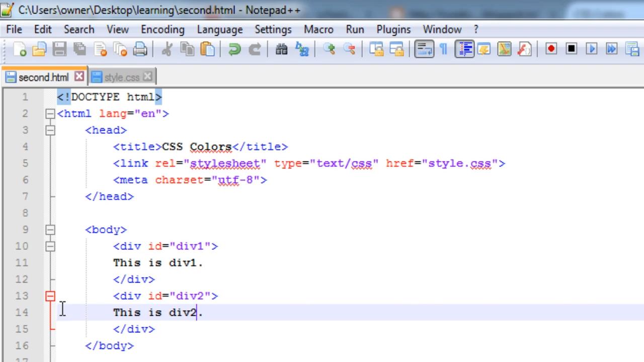Click the <!DOCTYPE html> line
This screenshot has width=644, height=362.
pos(109,97)
